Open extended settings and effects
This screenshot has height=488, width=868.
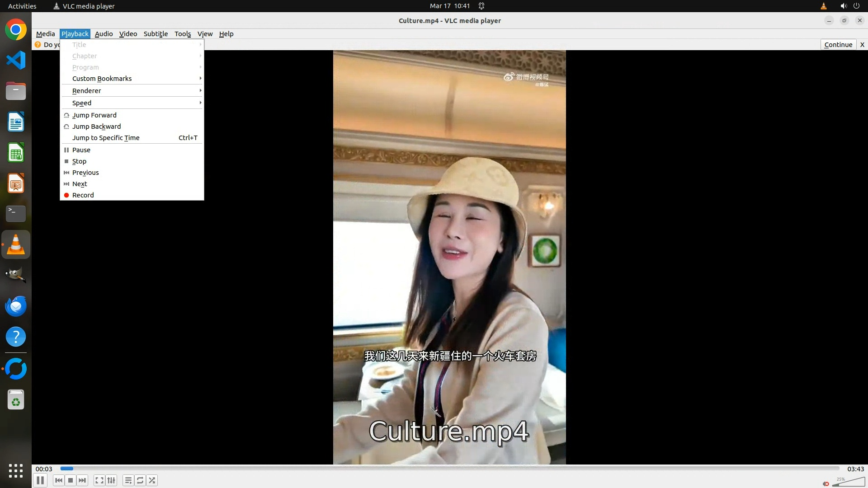[x=111, y=480]
